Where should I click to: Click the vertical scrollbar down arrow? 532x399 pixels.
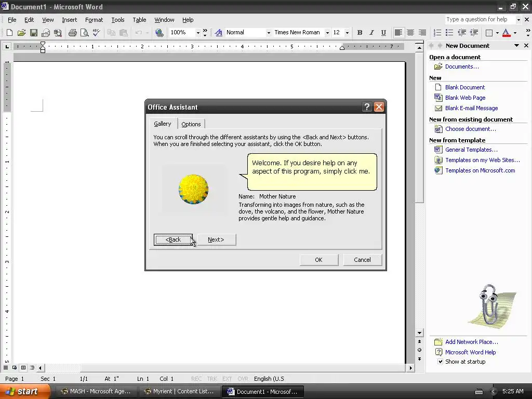tap(420, 333)
